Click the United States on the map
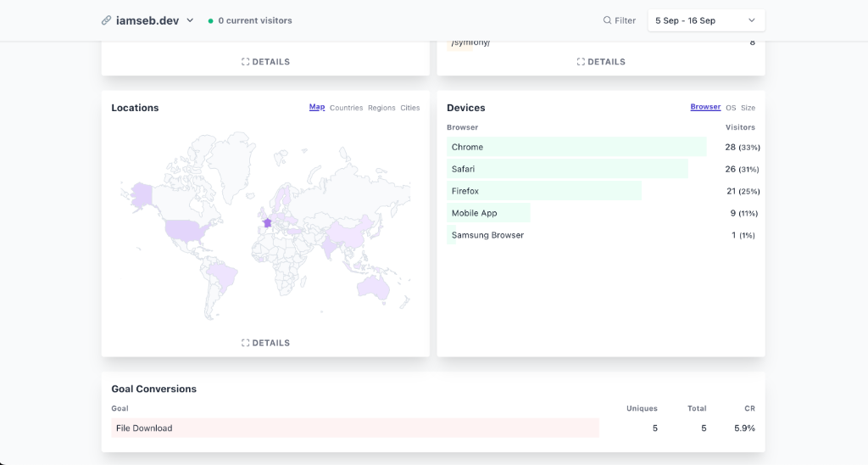Image resolution: width=868 pixels, height=465 pixels. [184, 228]
